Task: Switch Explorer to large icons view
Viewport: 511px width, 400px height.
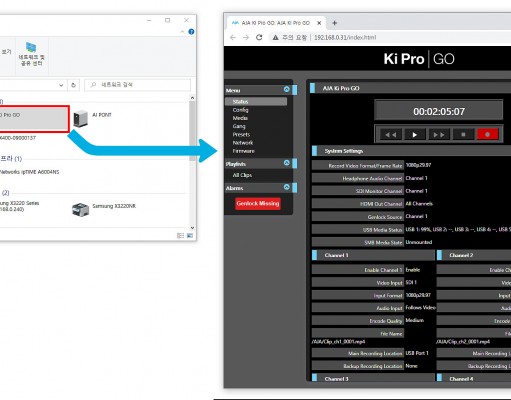Action: point(190,236)
